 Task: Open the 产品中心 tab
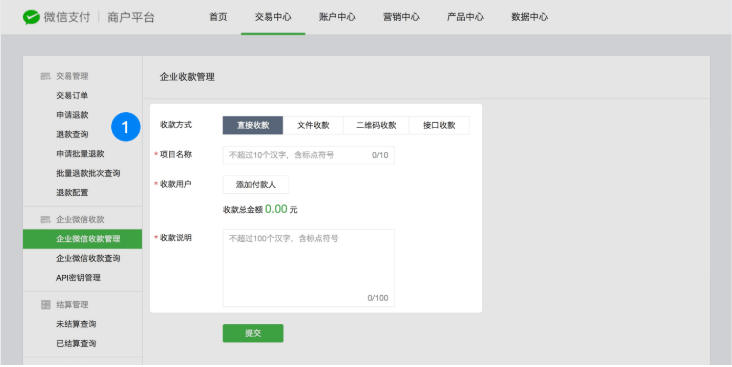(465, 17)
